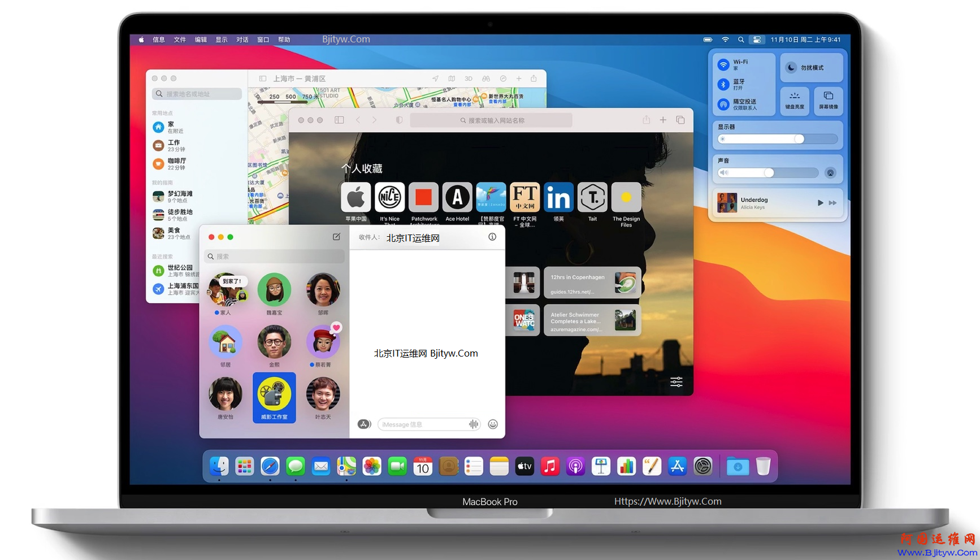980x560 pixels.
Task: Click the compose new message icon
Action: click(336, 237)
